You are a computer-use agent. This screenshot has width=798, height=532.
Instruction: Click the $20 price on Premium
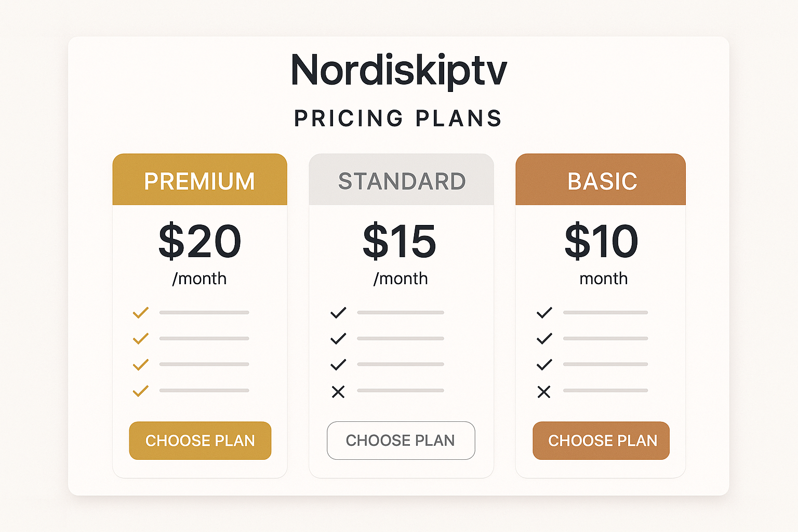[200, 241]
